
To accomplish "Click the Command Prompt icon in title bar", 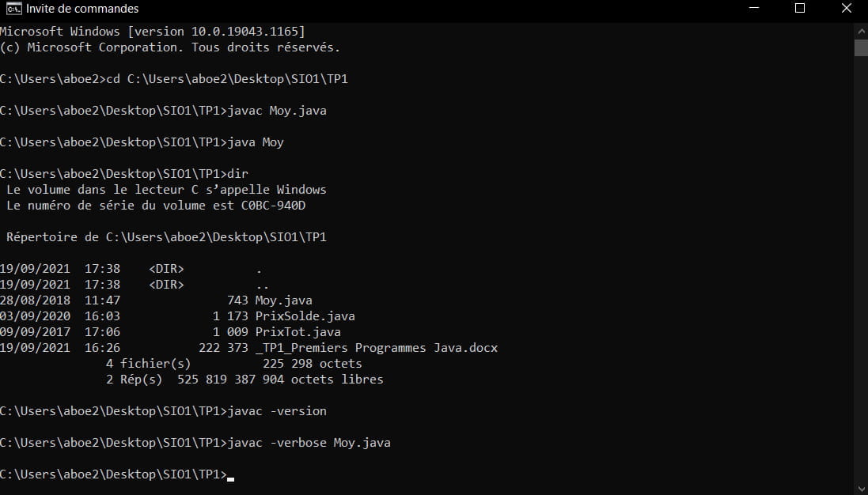I will (x=13, y=9).
